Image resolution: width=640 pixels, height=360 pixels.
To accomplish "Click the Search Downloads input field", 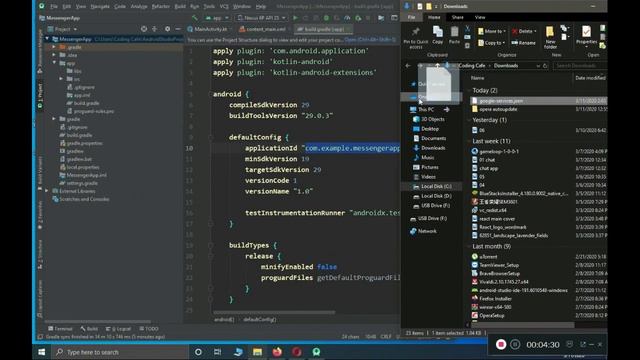I will [x=580, y=65].
